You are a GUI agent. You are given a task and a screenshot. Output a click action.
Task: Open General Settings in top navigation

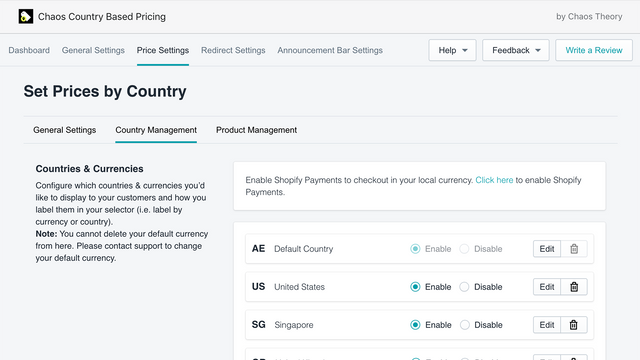tap(93, 50)
